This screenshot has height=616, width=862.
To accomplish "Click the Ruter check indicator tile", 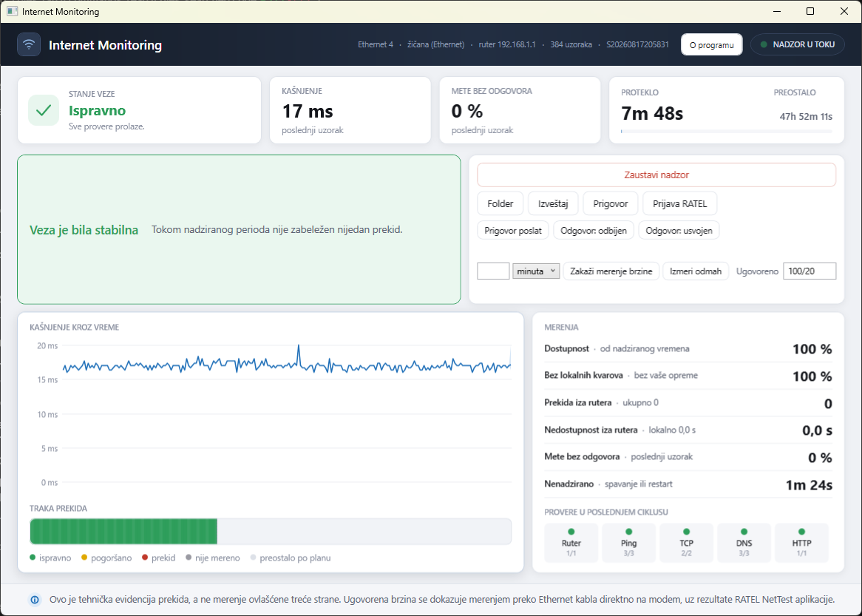I will pos(571,542).
